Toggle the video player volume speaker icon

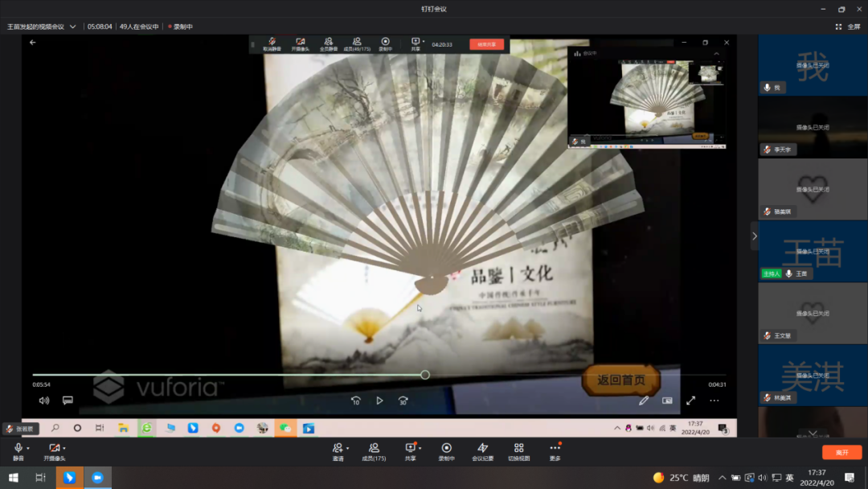tap(44, 401)
